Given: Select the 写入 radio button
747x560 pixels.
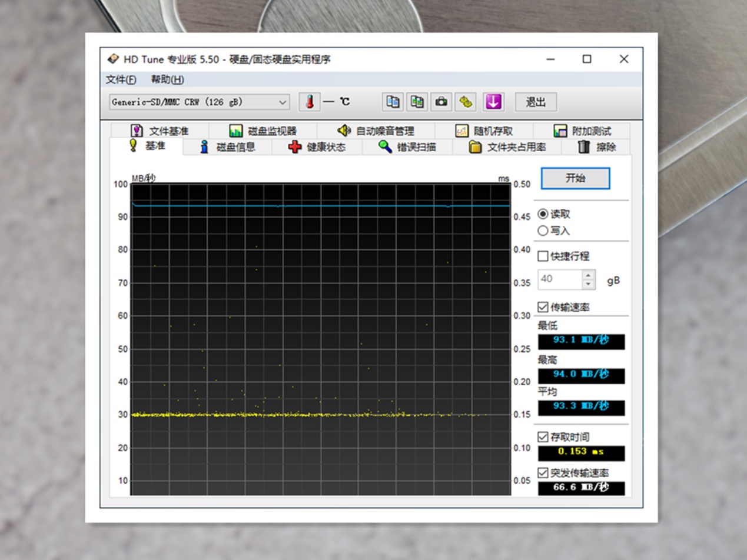Looking at the screenshot, I should click(x=543, y=231).
